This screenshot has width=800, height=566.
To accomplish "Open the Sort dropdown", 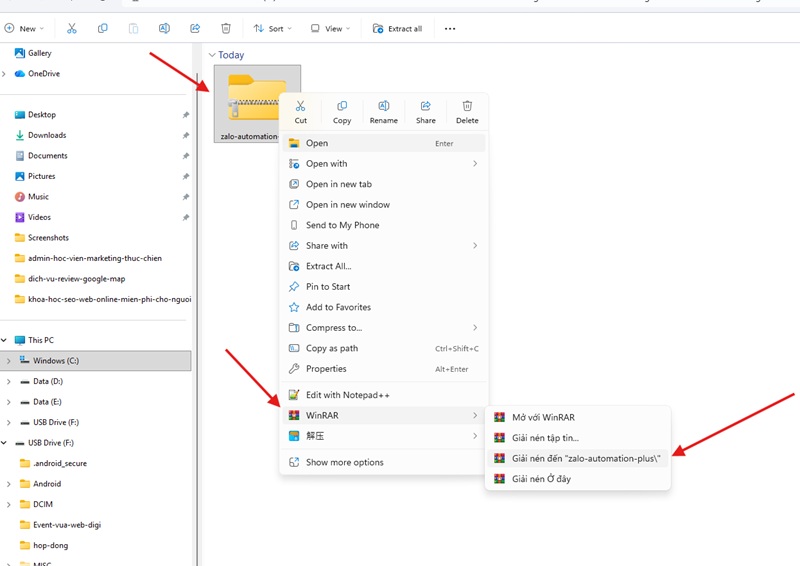I will click(273, 29).
